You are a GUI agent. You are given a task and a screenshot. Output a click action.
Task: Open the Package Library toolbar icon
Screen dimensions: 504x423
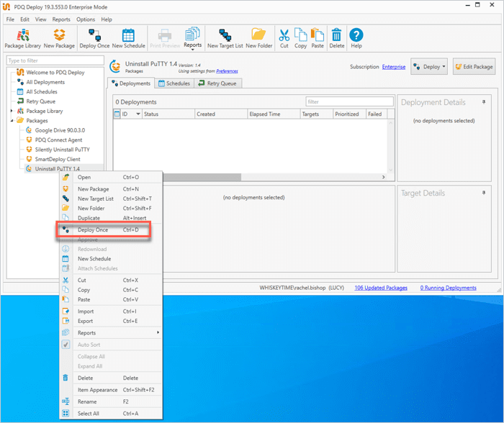coord(23,38)
